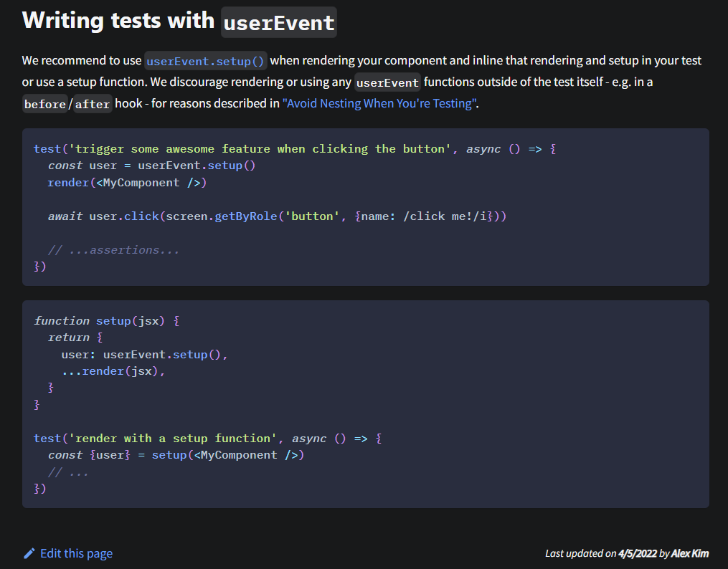728x569 pixels.
Task: Click the "const {user} = setup" line
Action: (x=176, y=455)
